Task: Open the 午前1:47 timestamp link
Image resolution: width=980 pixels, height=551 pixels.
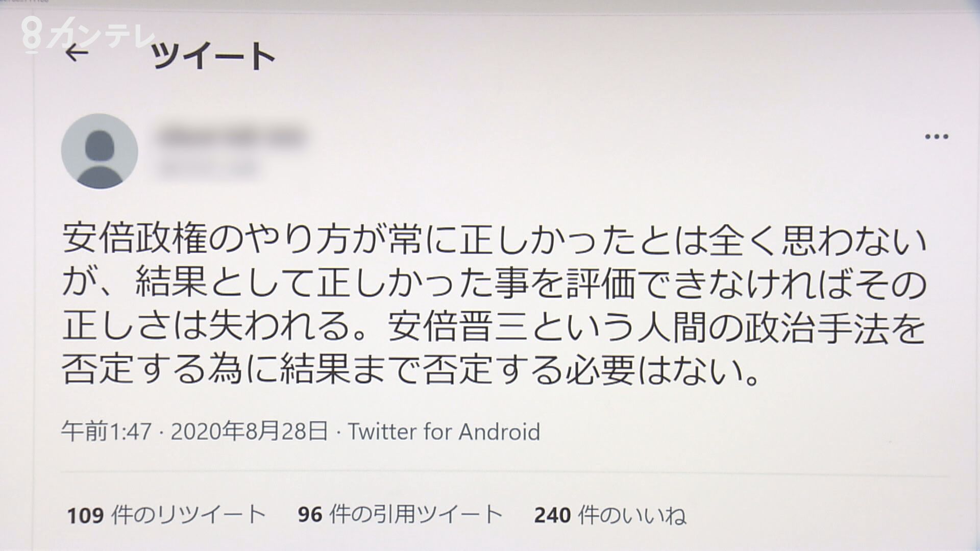Action: tap(107, 432)
